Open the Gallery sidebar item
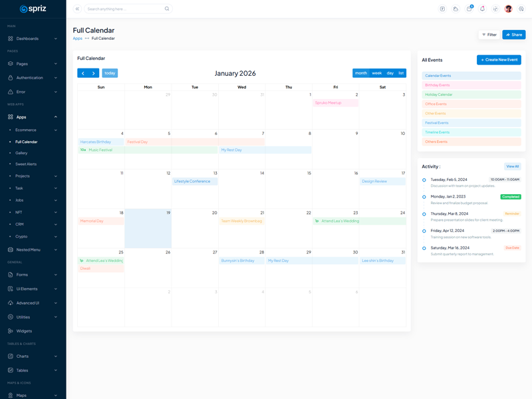The width and height of the screenshot is (532, 399). click(x=21, y=153)
